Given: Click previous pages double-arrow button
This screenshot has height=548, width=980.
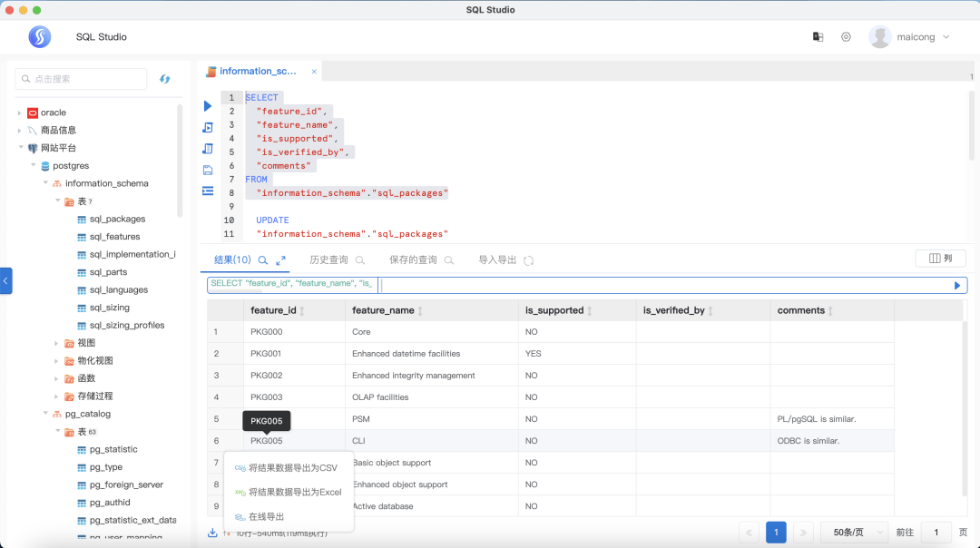Looking at the screenshot, I should [749, 533].
